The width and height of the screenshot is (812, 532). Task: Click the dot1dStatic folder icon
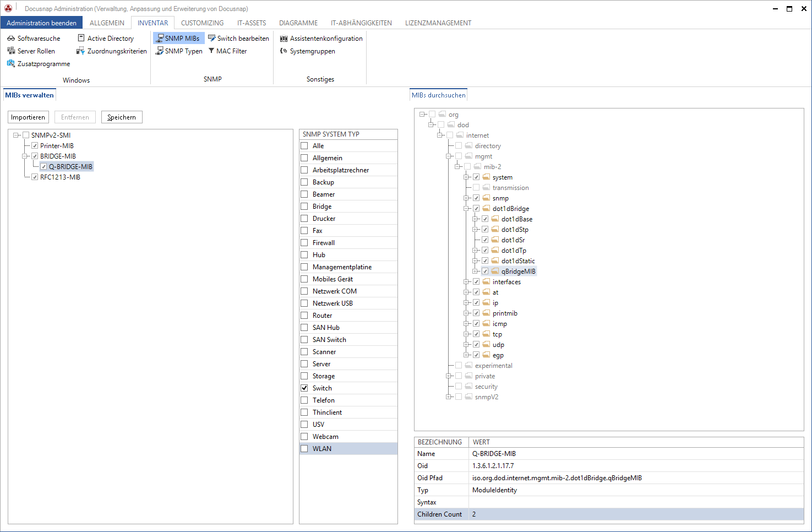(495, 261)
